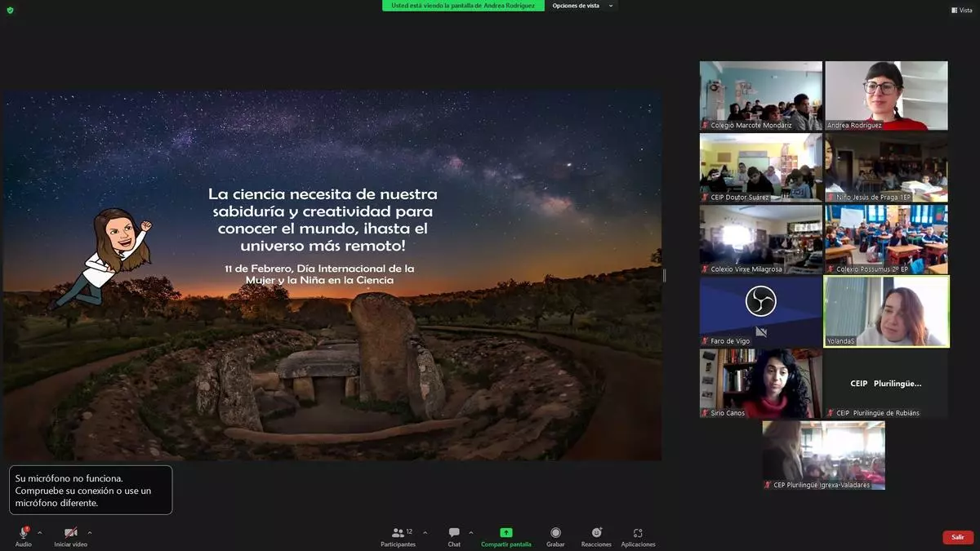Start recording with the Grabar button

click(555, 536)
